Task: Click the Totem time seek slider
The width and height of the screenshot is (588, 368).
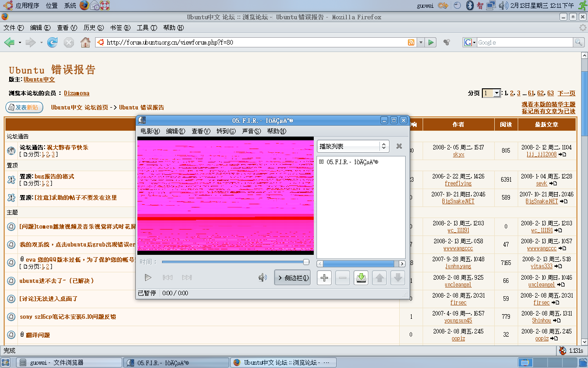Action: click(236, 262)
